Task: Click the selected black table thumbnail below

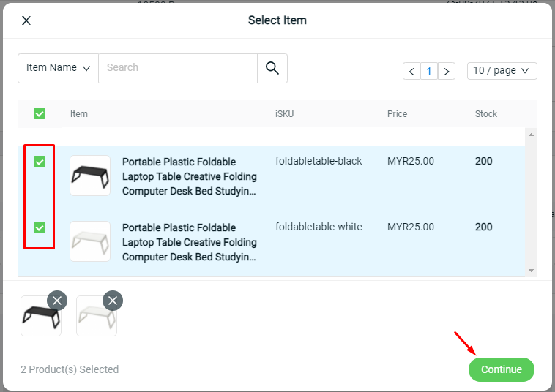Action: coord(41,316)
